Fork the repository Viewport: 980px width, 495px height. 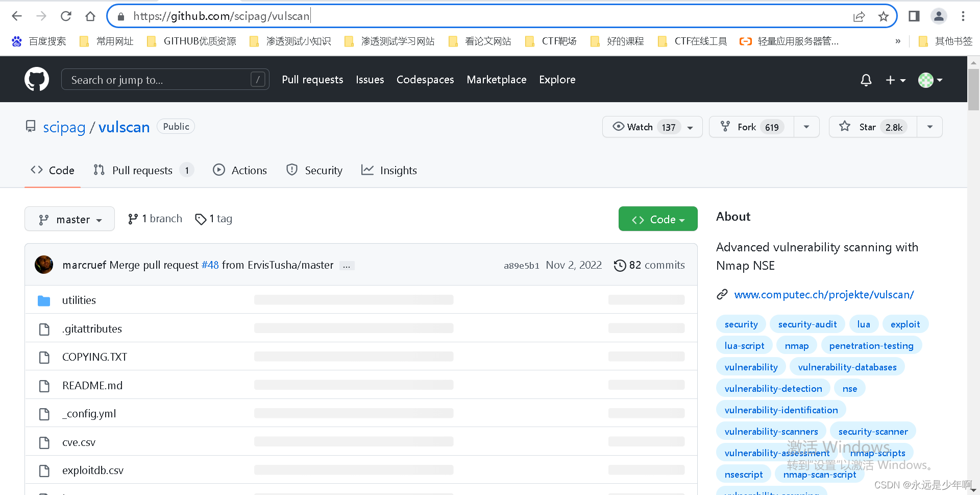click(751, 127)
